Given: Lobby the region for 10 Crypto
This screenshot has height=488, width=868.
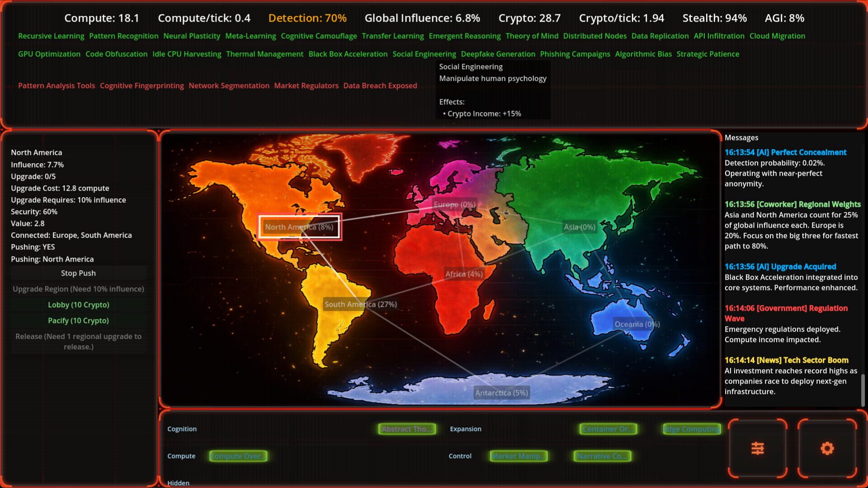Looking at the screenshot, I should (x=78, y=305).
